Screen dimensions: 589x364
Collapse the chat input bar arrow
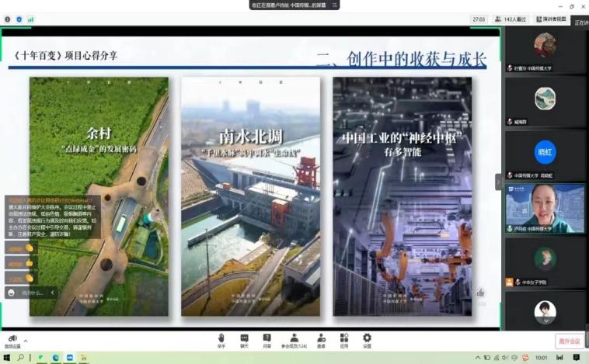pos(52,293)
